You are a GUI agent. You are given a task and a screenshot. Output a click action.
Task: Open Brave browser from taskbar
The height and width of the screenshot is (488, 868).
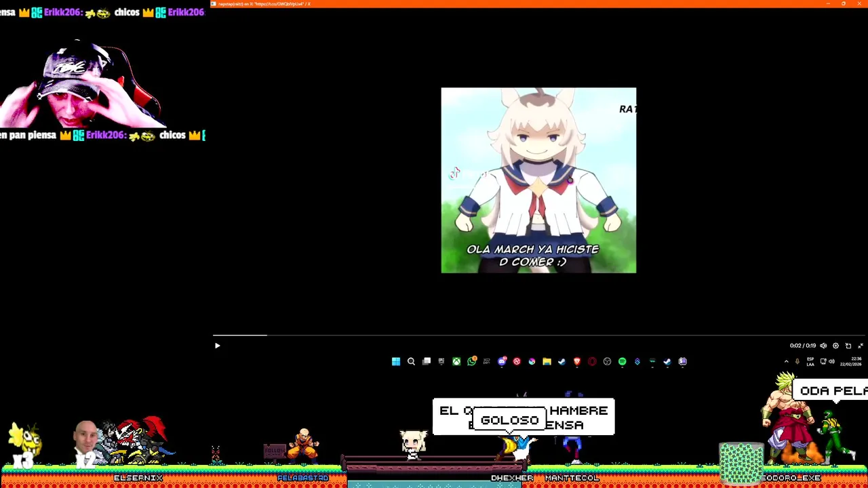point(577,361)
